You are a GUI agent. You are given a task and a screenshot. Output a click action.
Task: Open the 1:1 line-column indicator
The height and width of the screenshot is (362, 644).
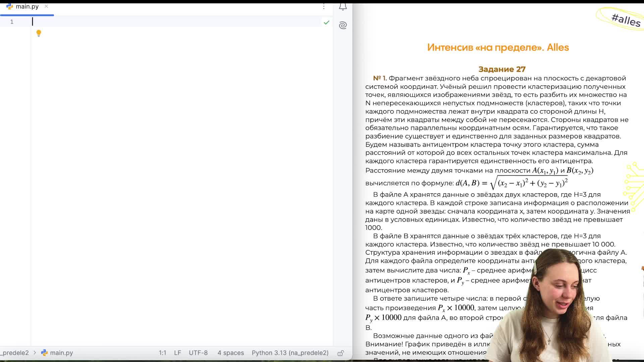coord(162,353)
